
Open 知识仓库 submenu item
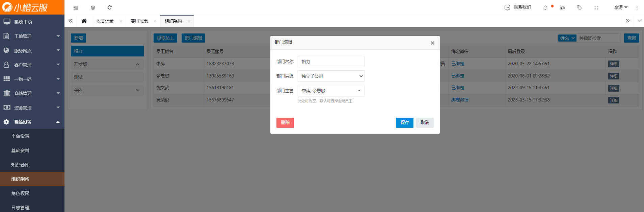click(x=32, y=165)
